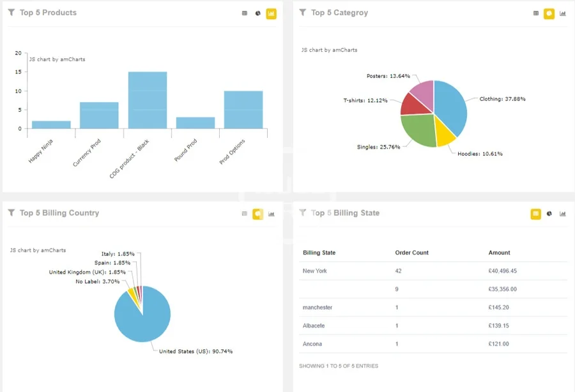Switch Top 5 Products to table view

244,13
